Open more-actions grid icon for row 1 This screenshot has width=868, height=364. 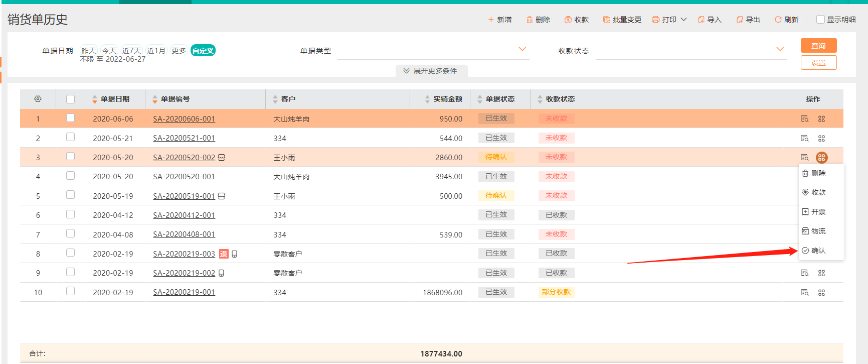[821, 119]
